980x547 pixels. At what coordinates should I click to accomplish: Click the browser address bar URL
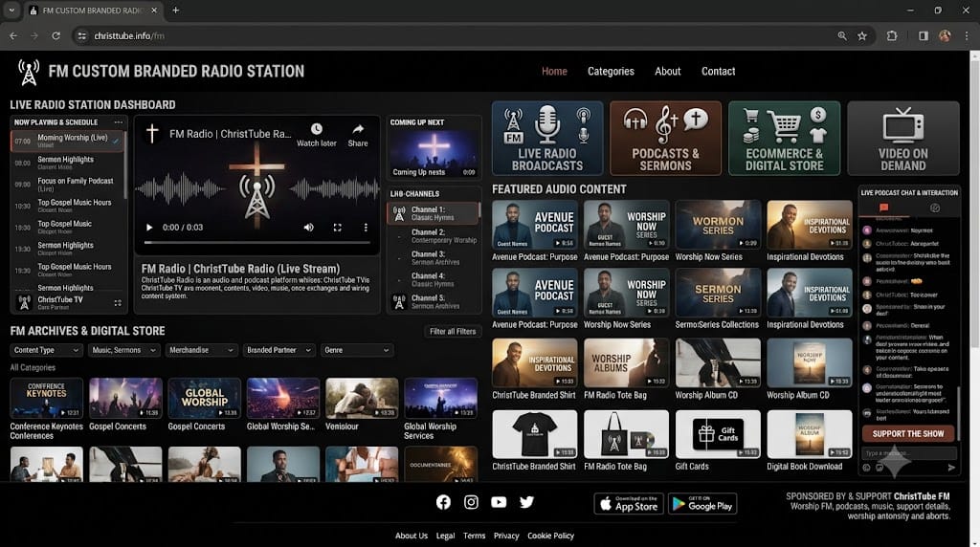pos(129,36)
